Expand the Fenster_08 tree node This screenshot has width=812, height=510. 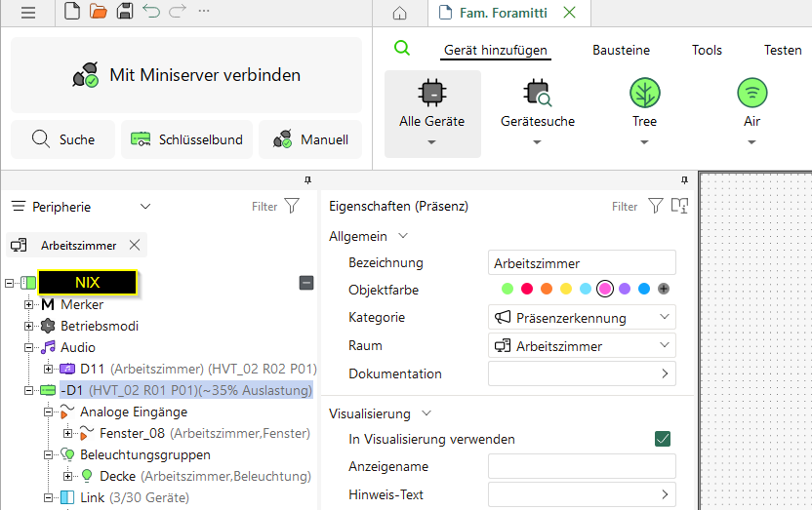point(68,433)
